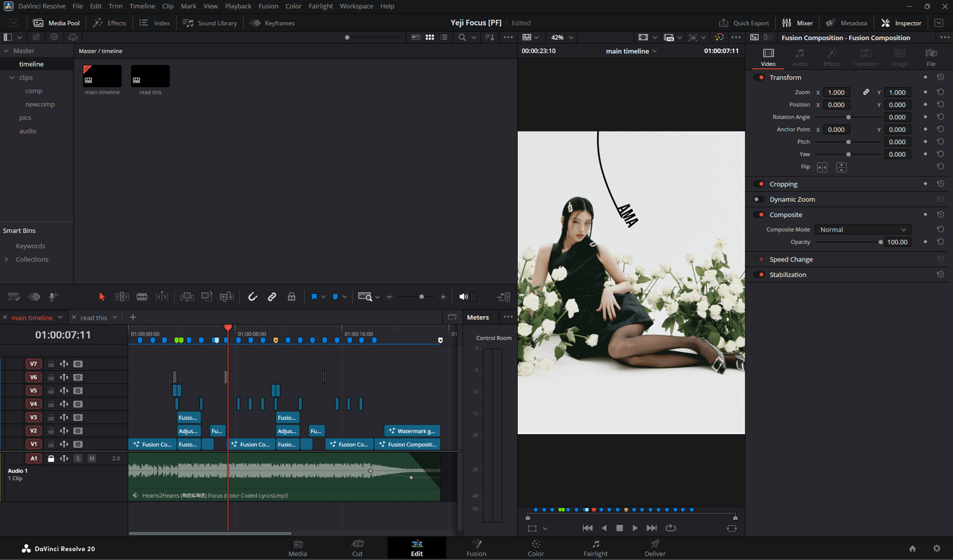Click the Quick Export button
The height and width of the screenshot is (560, 953).
pyautogui.click(x=744, y=23)
